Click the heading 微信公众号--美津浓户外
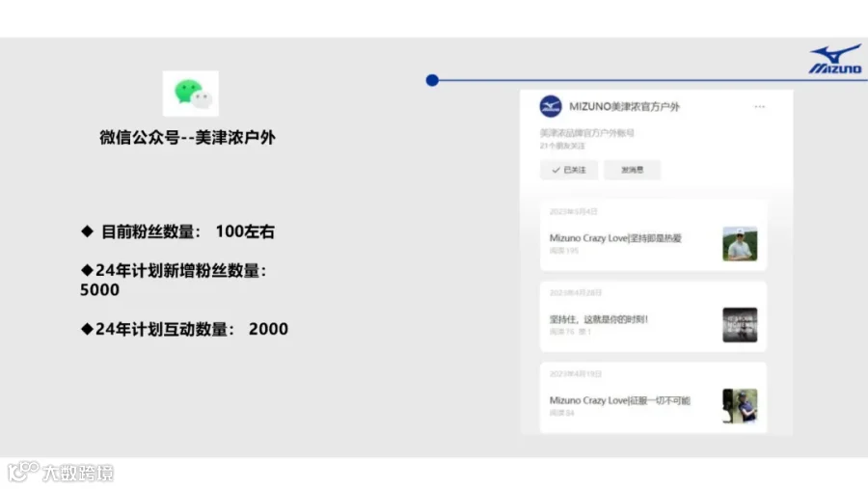 point(187,137)
